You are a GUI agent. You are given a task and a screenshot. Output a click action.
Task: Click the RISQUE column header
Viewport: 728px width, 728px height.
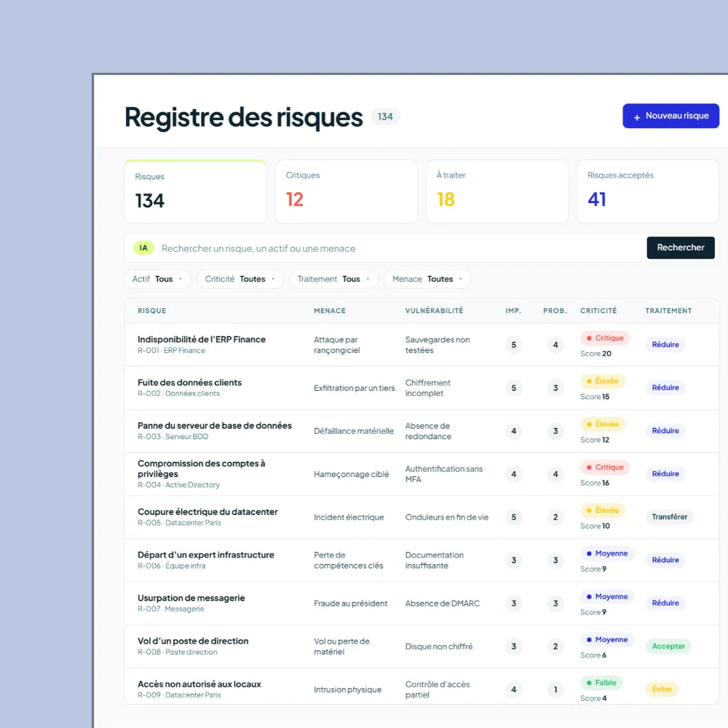click(x=152, y=311)
